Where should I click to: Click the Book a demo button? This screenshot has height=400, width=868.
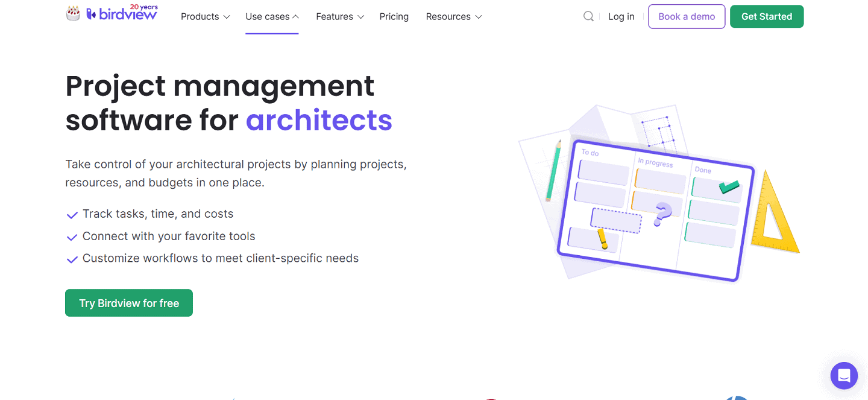coord(687,16)
